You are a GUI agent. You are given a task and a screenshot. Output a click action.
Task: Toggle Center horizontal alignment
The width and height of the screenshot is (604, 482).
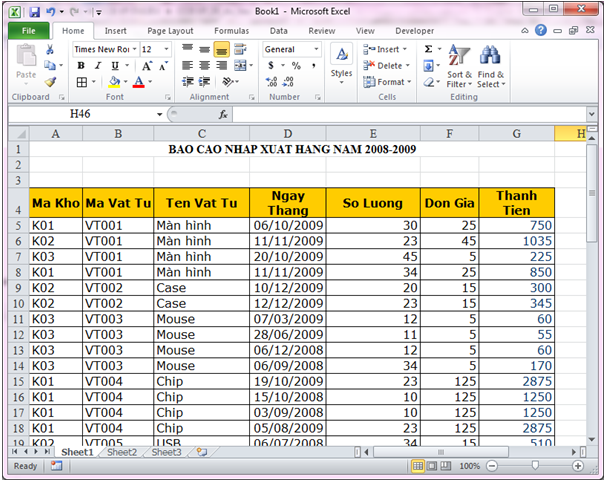pyautogui.click(x=205, y=65)
